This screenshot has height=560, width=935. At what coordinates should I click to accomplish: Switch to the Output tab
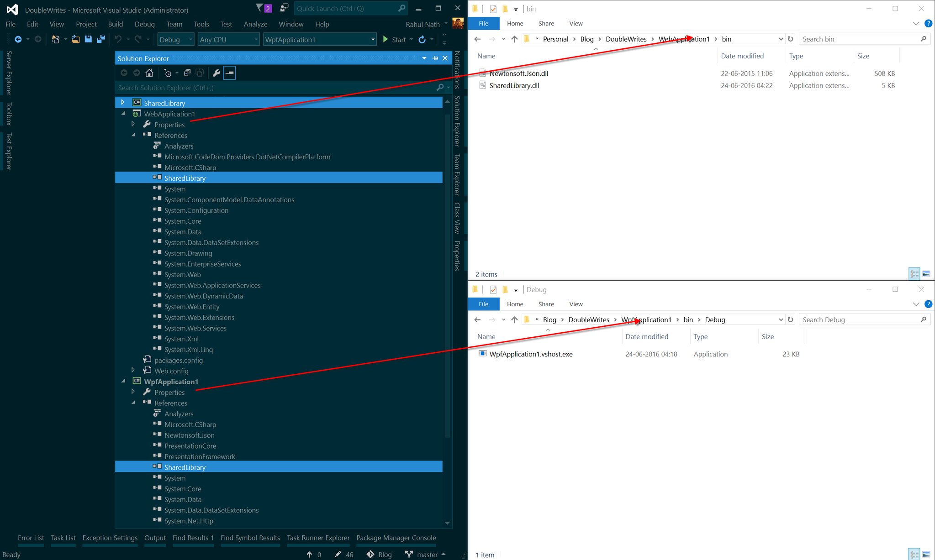click(155, 538)
